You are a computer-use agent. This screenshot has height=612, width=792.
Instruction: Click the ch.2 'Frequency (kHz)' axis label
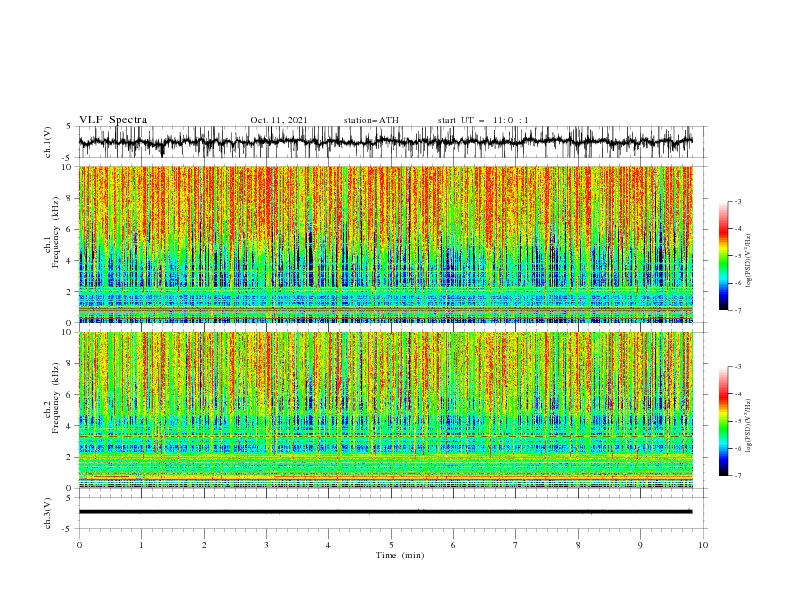point(55,398)
